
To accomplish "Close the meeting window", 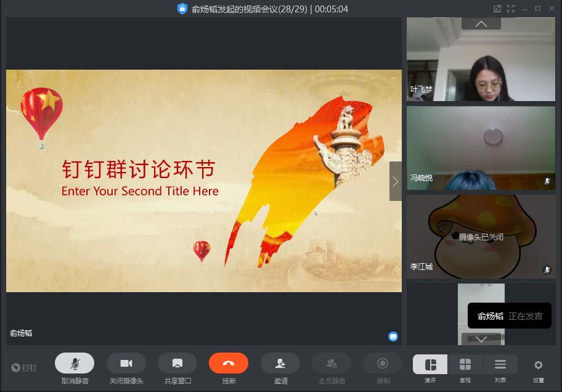I will [552, 9].
